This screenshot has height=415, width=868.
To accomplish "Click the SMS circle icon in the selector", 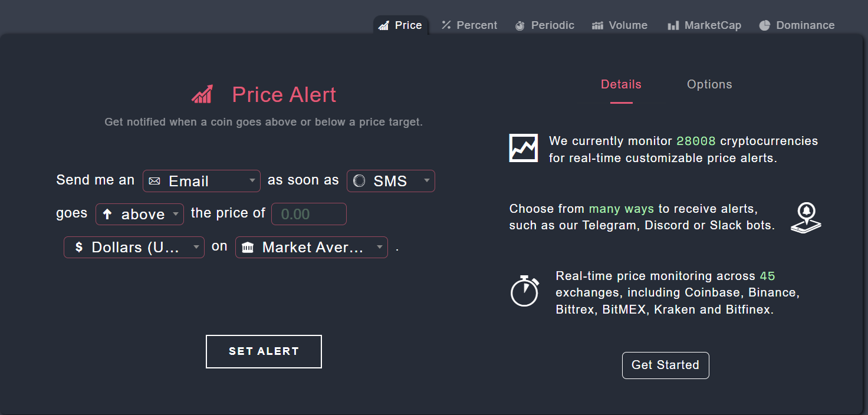I will (x=358, y=181).
